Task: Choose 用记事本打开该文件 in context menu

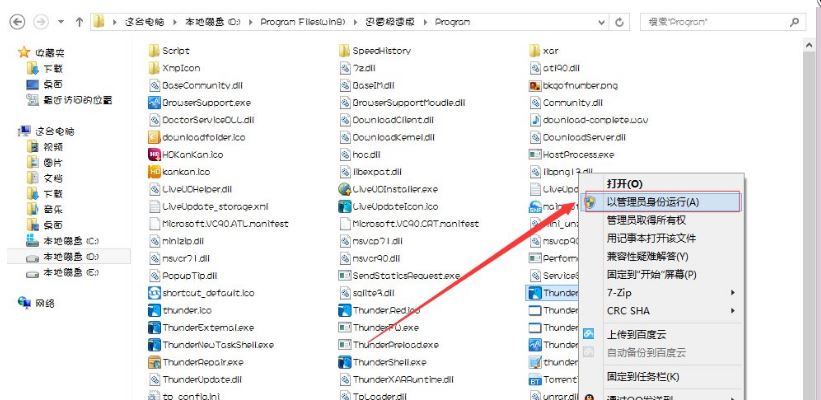Action: click(x=662, y=238)
